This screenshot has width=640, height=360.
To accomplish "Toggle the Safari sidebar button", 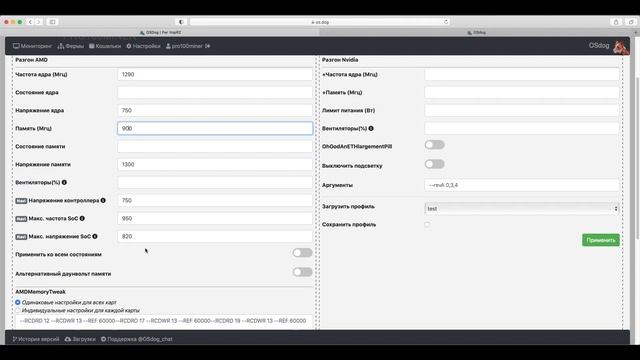I will 53,22.
